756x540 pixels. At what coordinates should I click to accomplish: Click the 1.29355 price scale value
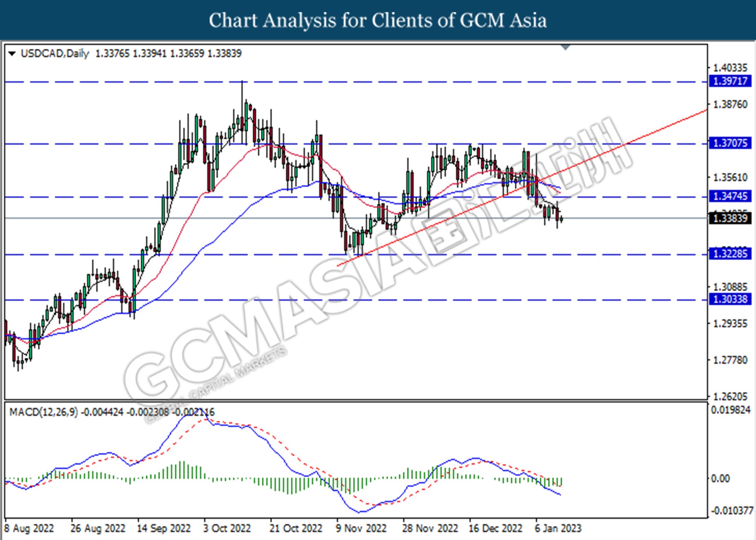point(730,324)
